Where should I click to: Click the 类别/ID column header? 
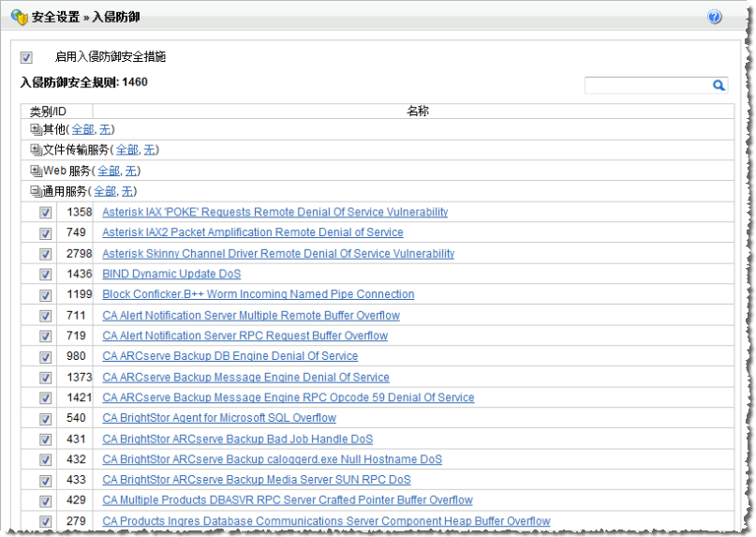click(x=48, y=111)
